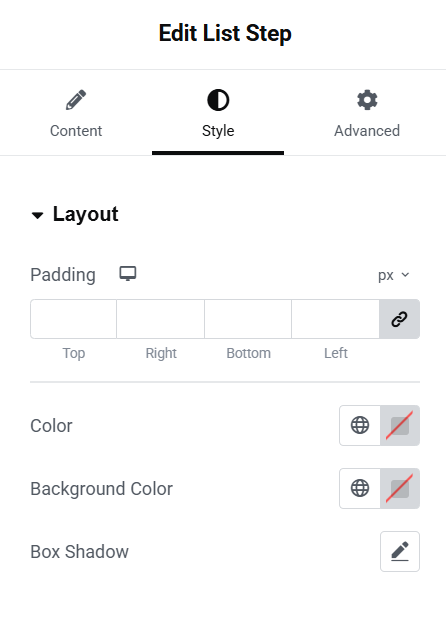Open global colors for Background Color
Viewport: 446px width, 632px height.
pos(360,488)
